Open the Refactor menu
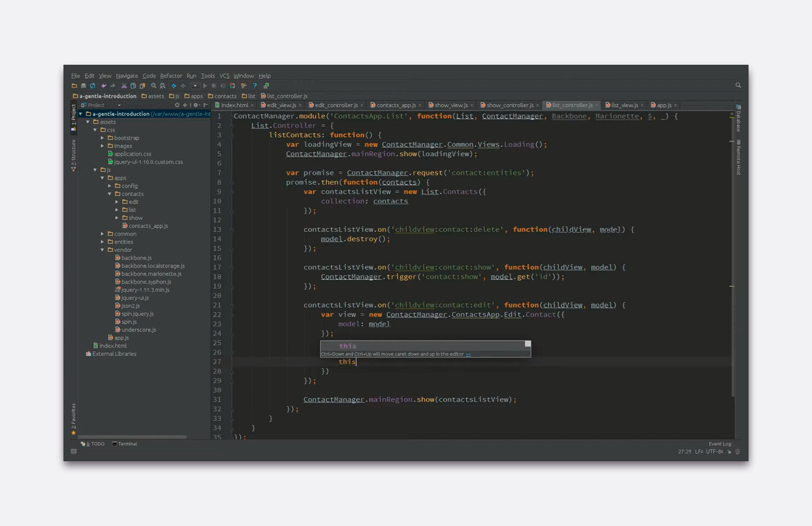Screen dimensions: 812x526 (x=171, y=76)
